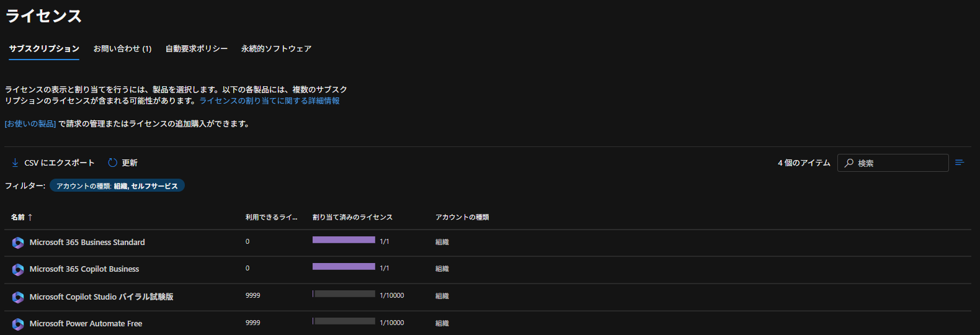The width and height of the screenshot is (980, 335).
Task: Sort by the 利用できるライ... column header
Action: [271, 217]
